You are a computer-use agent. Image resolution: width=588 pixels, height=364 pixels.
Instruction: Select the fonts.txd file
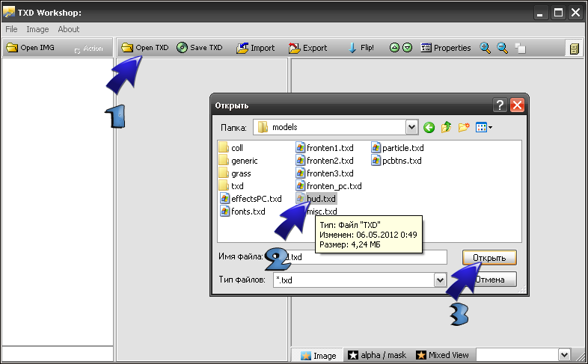[x=242, y=212]
